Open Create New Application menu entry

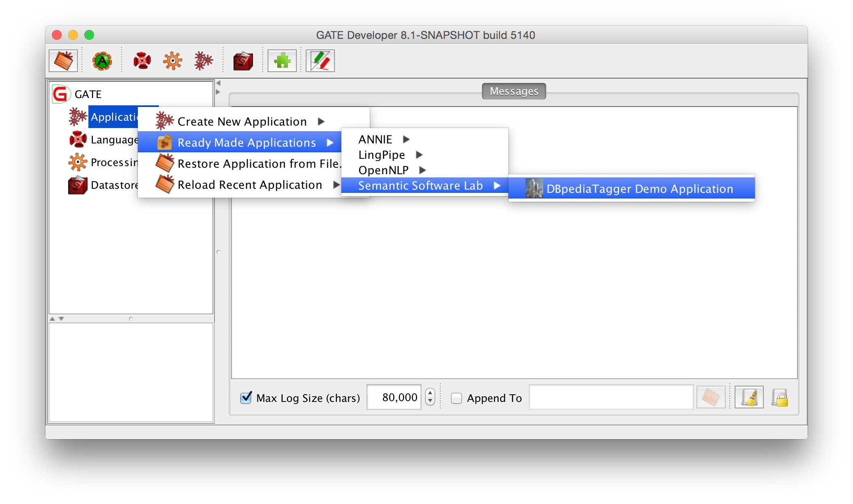tap(242, 122)
